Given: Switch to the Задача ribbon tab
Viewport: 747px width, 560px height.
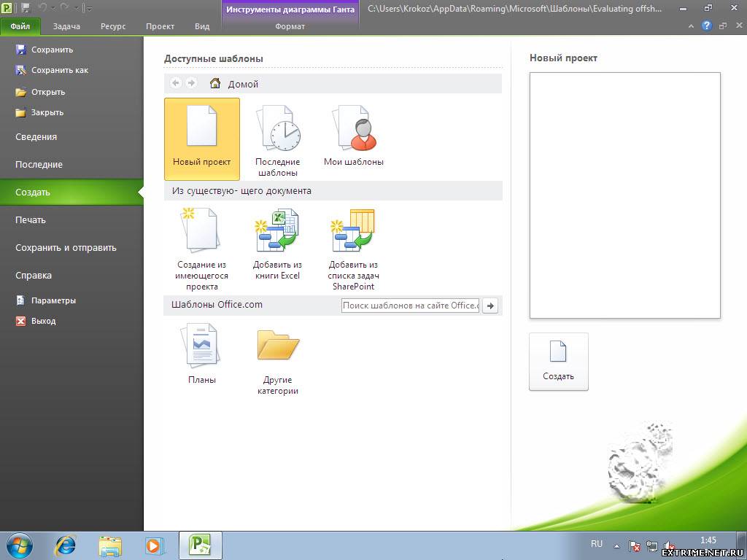Looking at the screenshot, I should [x=66, y=26].
